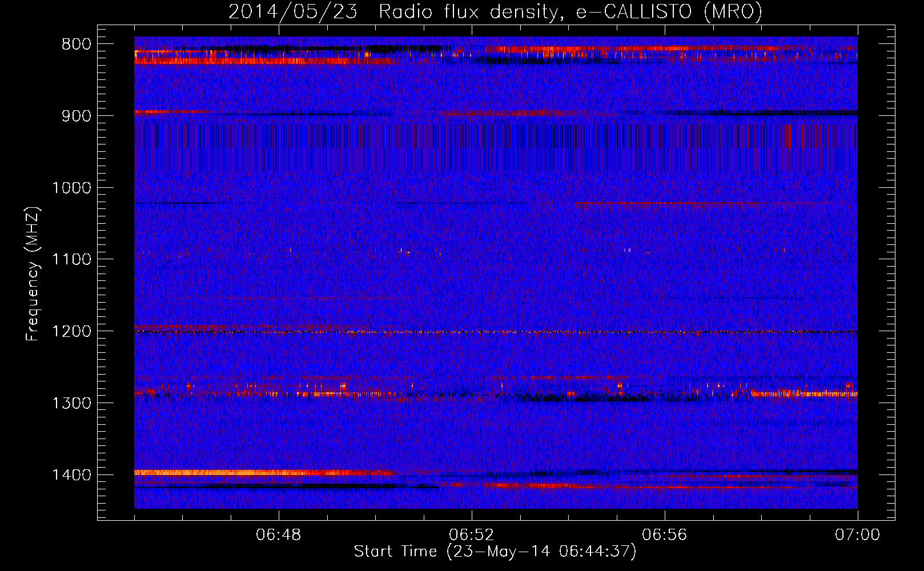Click the 1300 frequency tick label
Viewport: 924px width, 571px height.
click(71, 403)
